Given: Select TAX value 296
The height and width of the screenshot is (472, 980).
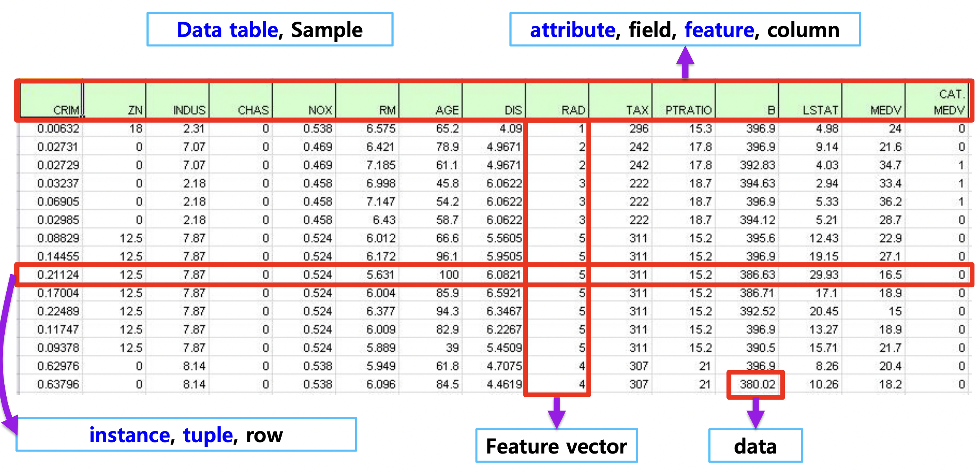Looking at the screenshot, I should point(621,128).
